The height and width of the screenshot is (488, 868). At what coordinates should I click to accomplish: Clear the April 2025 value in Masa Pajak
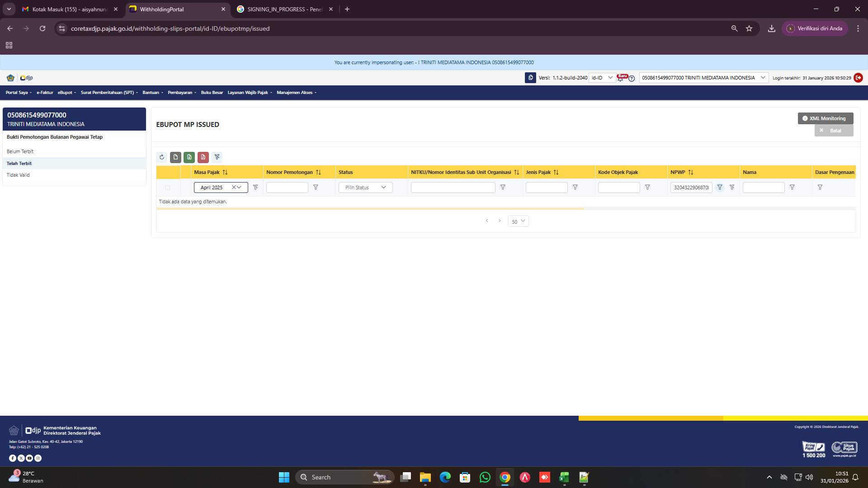[x=234, y=187]
